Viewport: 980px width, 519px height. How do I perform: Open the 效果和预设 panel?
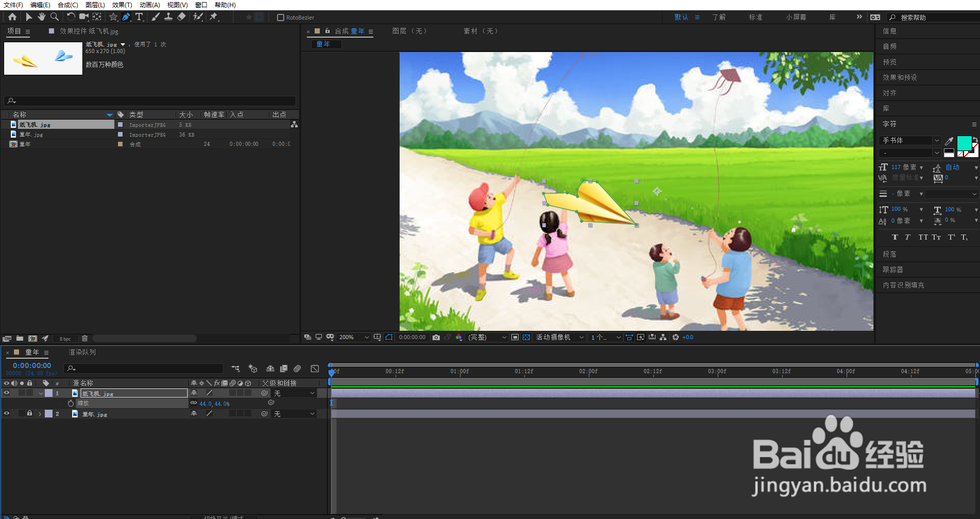pos(900,77)
